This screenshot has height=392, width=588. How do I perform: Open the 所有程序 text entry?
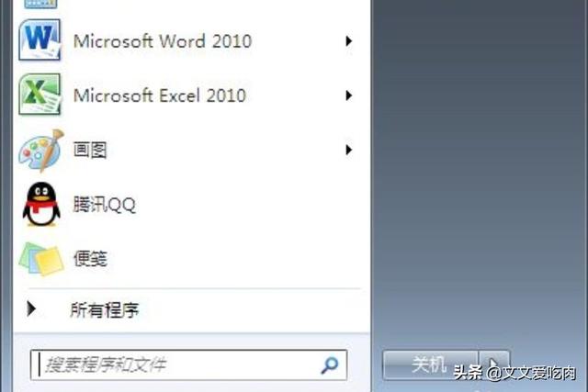(105, 310)
